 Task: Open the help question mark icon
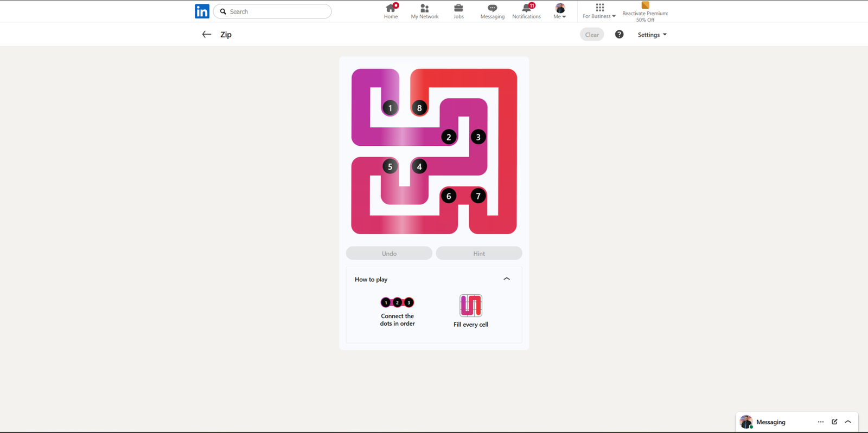pos(619,35)
